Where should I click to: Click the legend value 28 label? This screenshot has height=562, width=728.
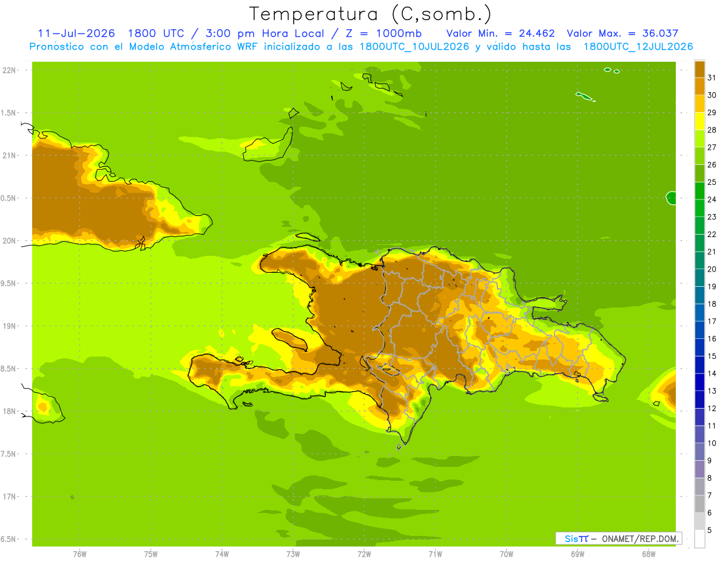click(x=712, y=130)
